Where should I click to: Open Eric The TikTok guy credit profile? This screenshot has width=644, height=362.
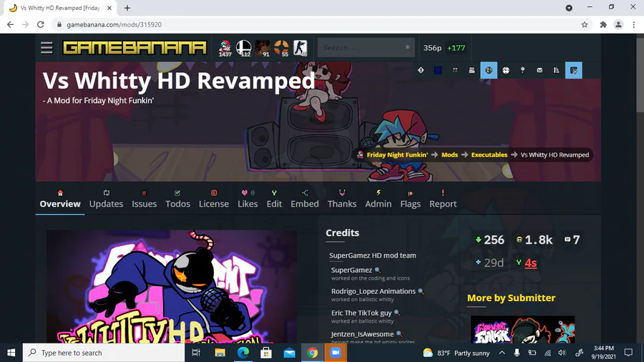click(x=361, y=313)
